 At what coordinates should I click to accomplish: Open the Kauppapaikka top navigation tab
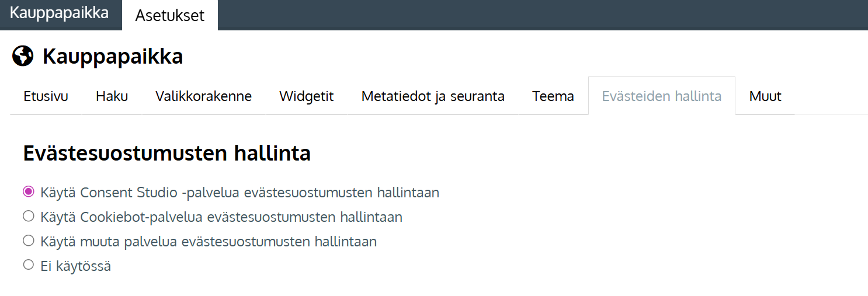coord(60,13)
